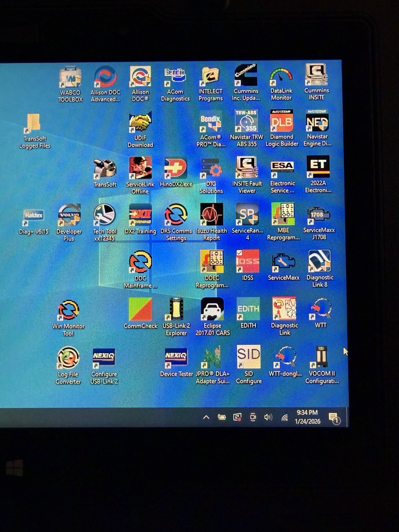Viewport: 399px width, 532px height.
Task: Click the Wi-Fi network tray icon
Action: (285, 418)
